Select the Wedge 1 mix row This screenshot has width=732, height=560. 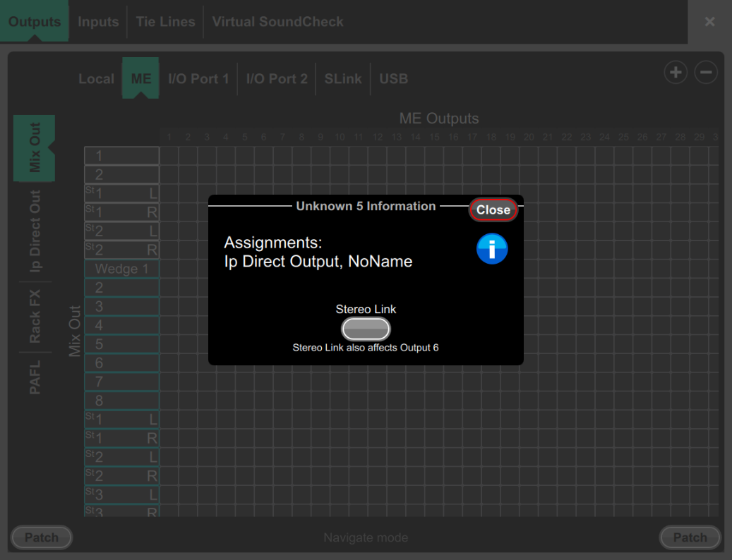tap(121, 269)
